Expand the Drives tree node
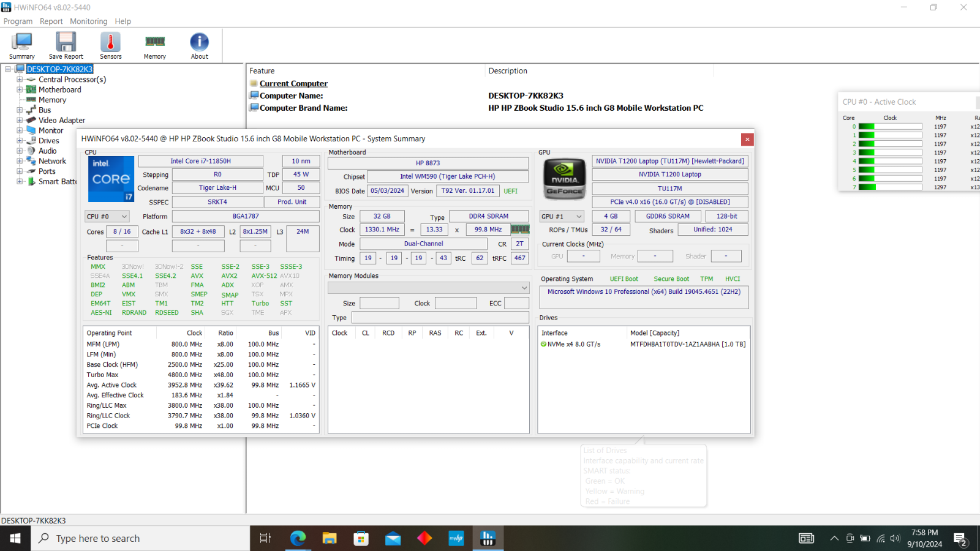 tap(20, 141)
